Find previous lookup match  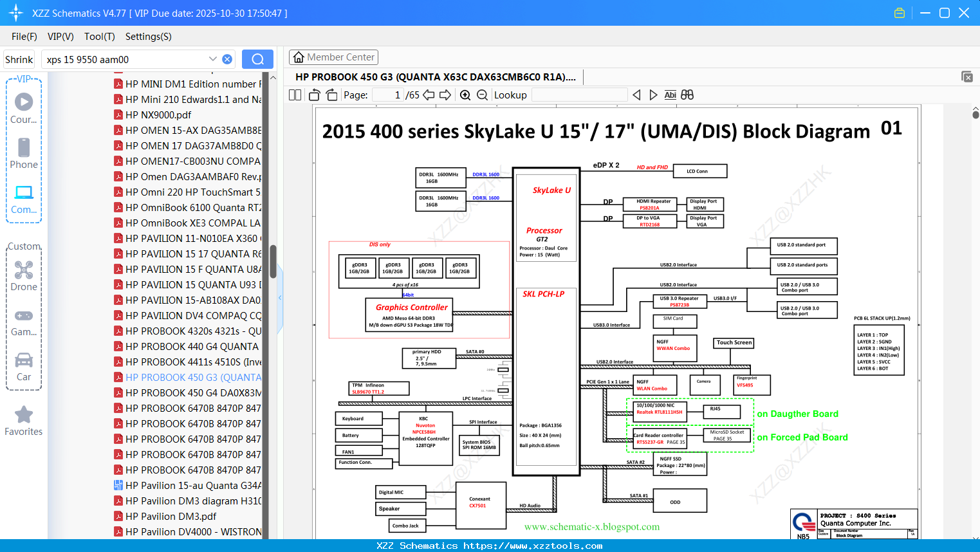[x=636, y=95]
